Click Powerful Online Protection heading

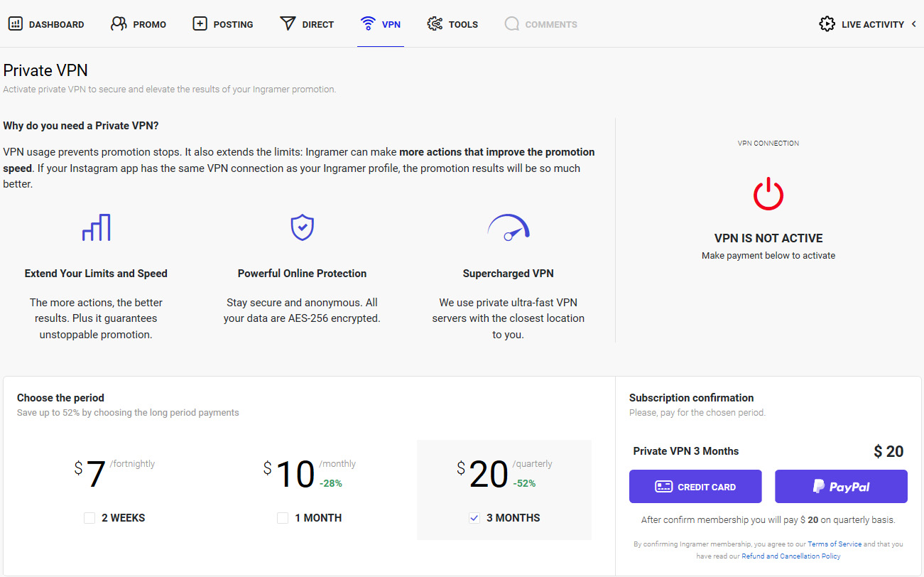302,274
